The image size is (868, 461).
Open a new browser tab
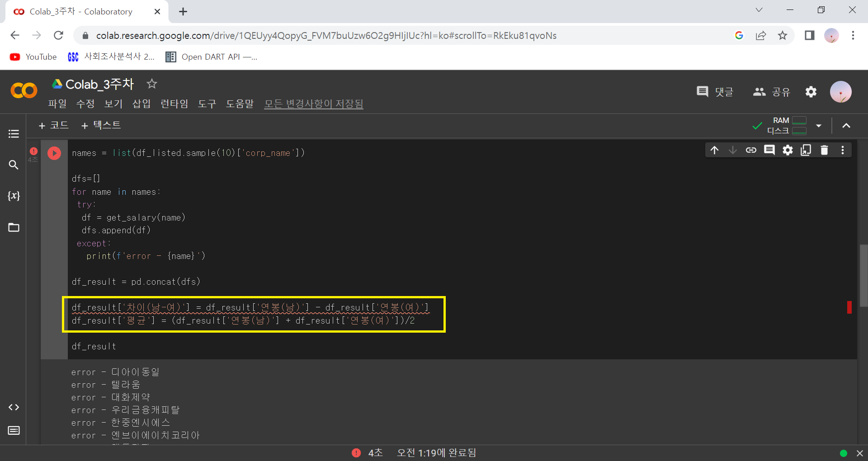(x=183, y=12)
